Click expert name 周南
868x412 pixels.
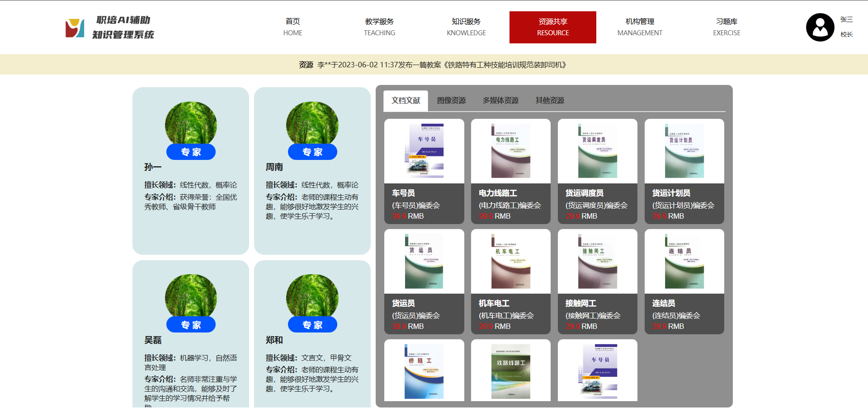tap(274, 167)
